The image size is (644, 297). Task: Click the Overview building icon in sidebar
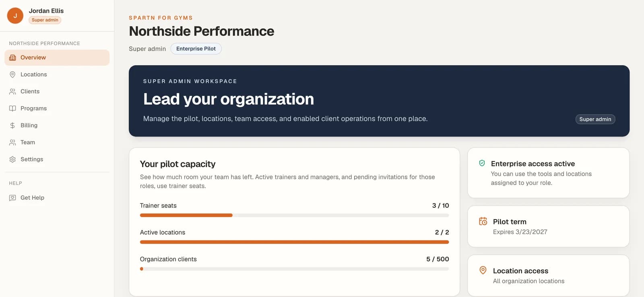coord(12,57)
